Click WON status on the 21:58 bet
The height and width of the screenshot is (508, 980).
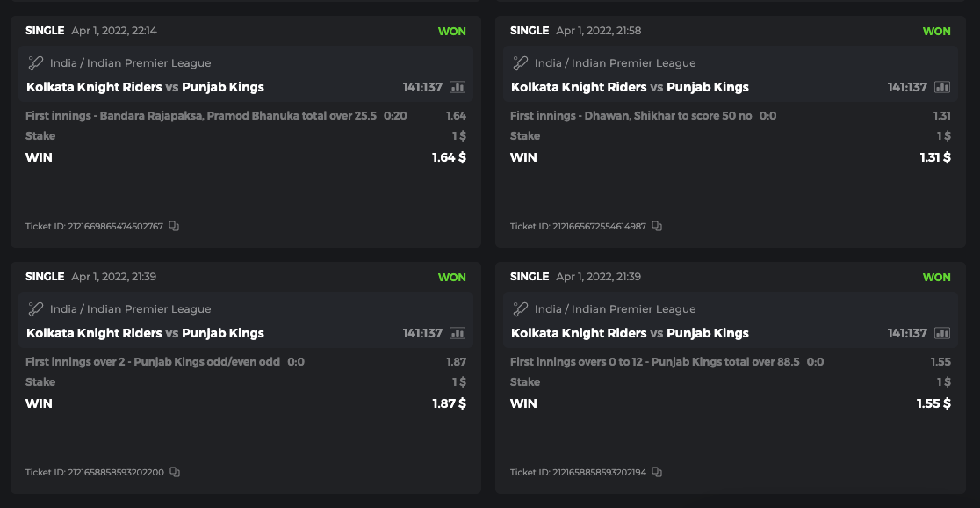(936, 31)
